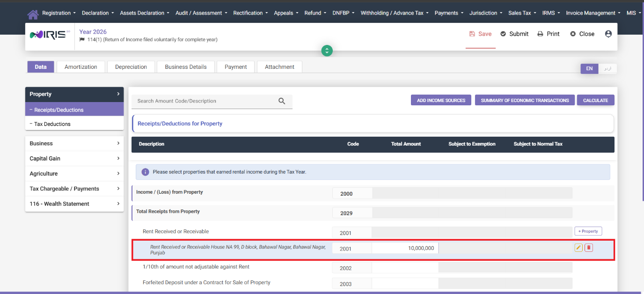The width and height of the screenshot is (644, 294).
Task: Open the Sales Tax menu
Action: pos(522,13)
